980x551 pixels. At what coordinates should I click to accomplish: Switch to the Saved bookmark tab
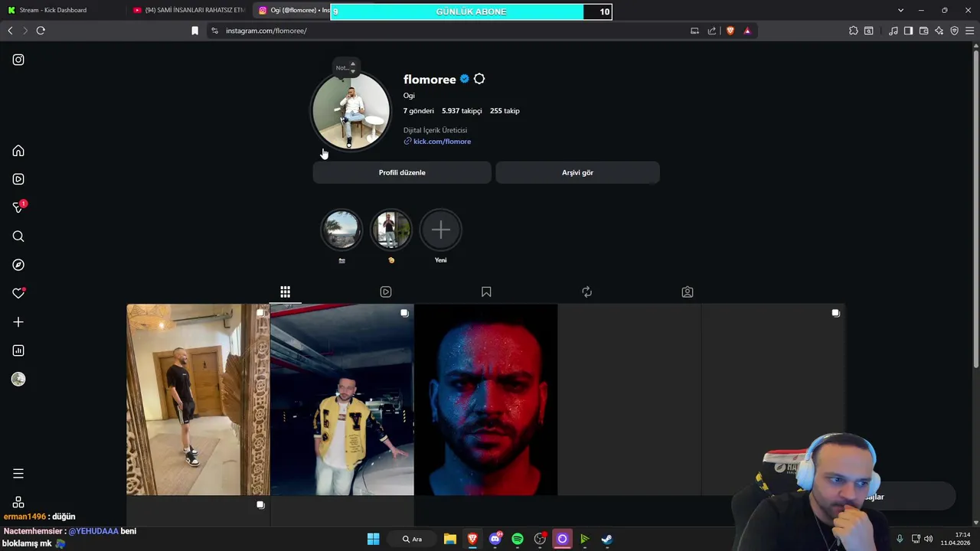(486, 292)
